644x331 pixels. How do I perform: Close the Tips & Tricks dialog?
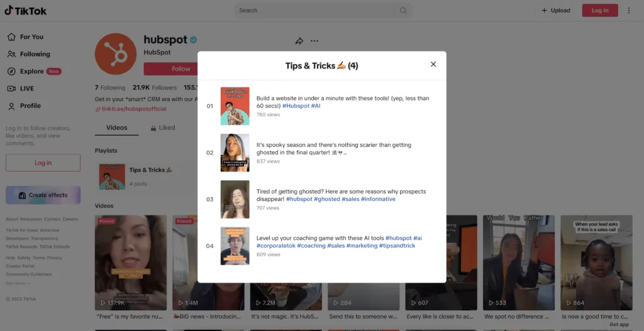(433, 65)
